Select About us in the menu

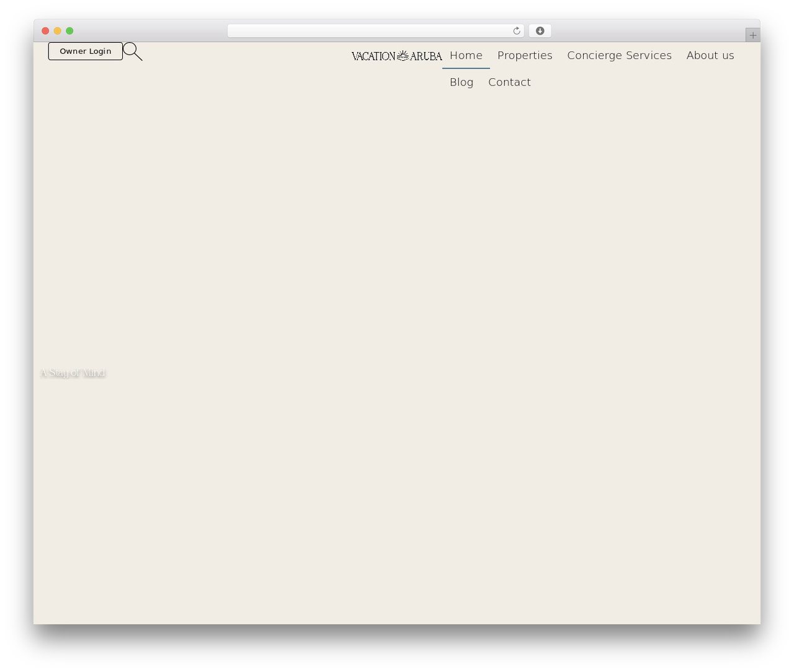pyautogui.click(x=710, y=55)
